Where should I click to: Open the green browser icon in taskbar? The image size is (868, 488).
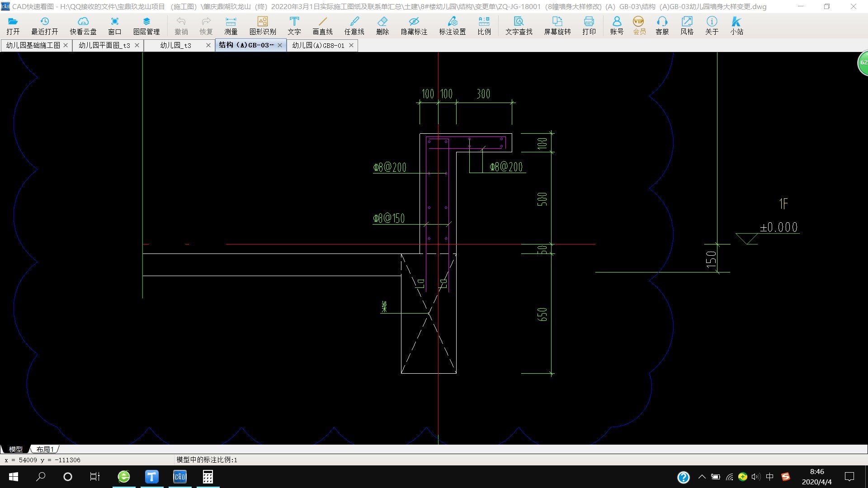(x=124, y=477)
